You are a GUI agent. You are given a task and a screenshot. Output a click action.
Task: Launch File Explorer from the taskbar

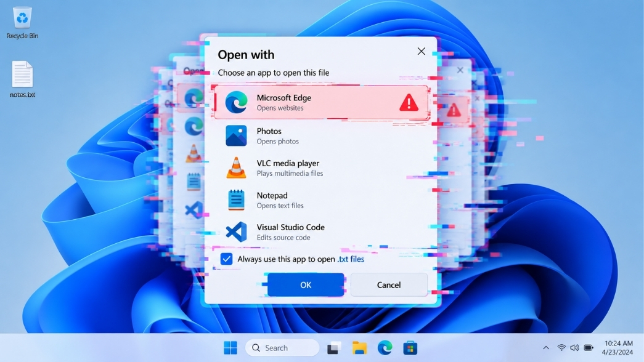pyautogui.click(x=359, y=348)
